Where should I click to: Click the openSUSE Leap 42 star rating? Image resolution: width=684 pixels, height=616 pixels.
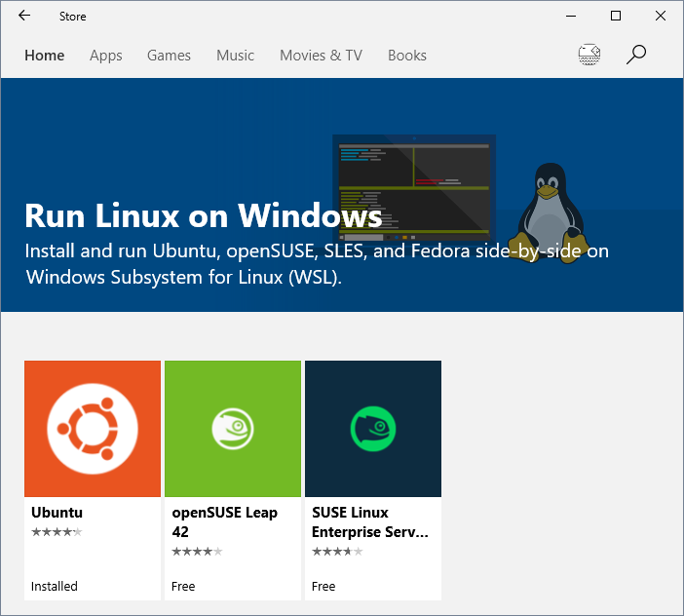(197, 552)
